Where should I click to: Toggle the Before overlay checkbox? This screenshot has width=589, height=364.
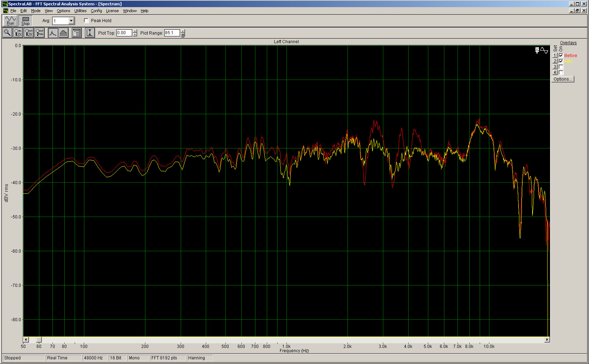[561, 55]
